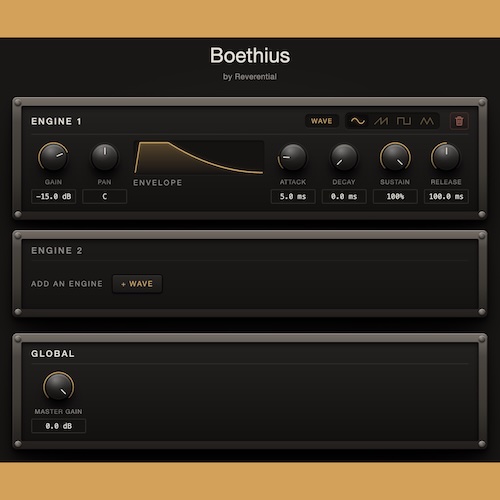Image resolution: width=500 pixels, height=500 pixels.
Task: Click the ADD AN ENGINE label
Action: pyautogui.click(x=67, y=284)
